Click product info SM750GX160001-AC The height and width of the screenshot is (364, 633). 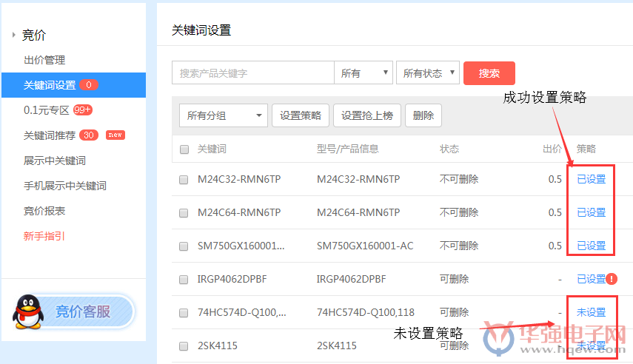[x=365, y=246]
